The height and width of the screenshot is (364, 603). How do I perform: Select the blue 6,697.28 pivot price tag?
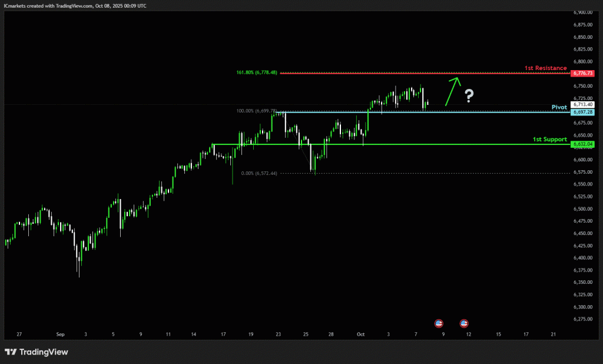pos(582,112)
